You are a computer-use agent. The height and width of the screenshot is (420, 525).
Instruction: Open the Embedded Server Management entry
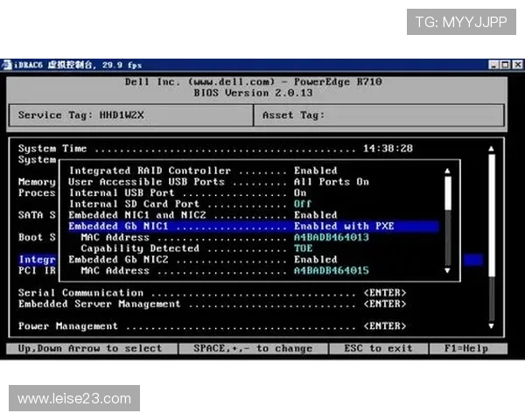click(213, 304)
